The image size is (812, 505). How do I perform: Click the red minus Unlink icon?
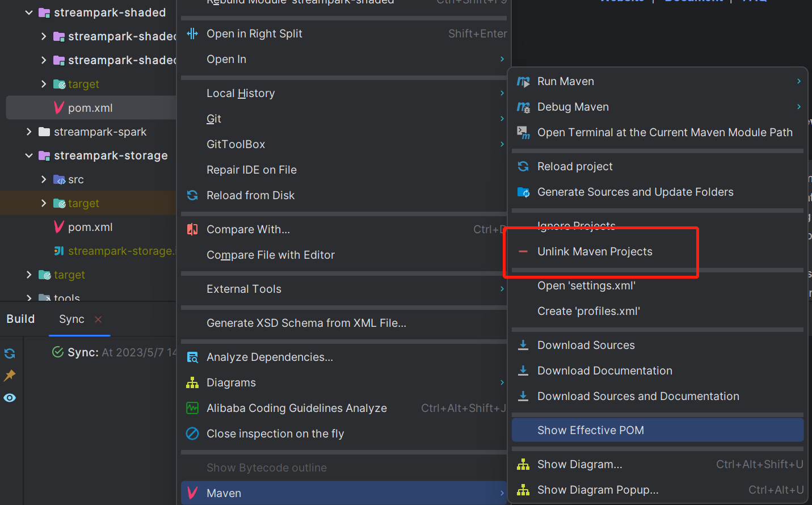click(523, 251)
